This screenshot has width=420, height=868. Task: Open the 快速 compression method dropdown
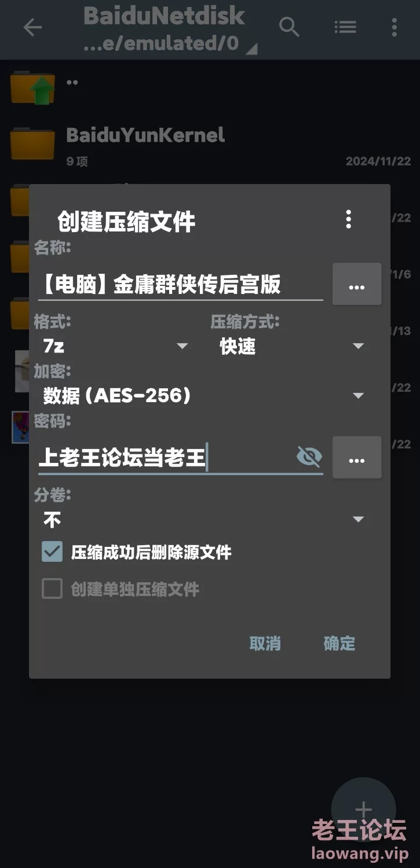(x=293, y=346)
